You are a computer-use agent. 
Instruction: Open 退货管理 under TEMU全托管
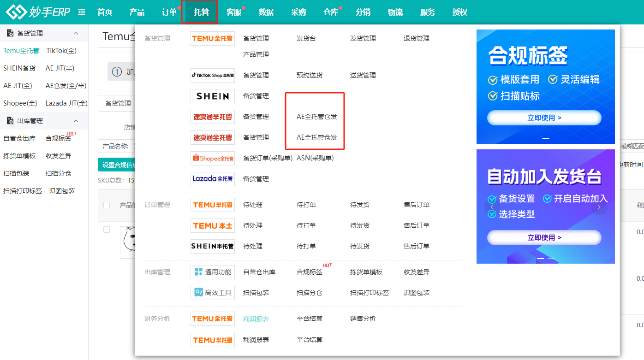click(417, 38)
